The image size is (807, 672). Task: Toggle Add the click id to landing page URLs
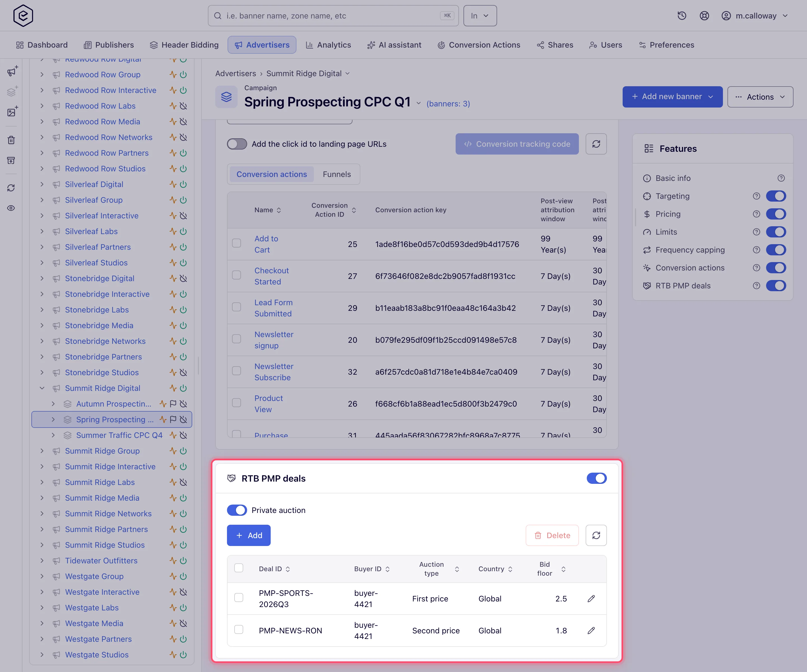tap(237, 144)
